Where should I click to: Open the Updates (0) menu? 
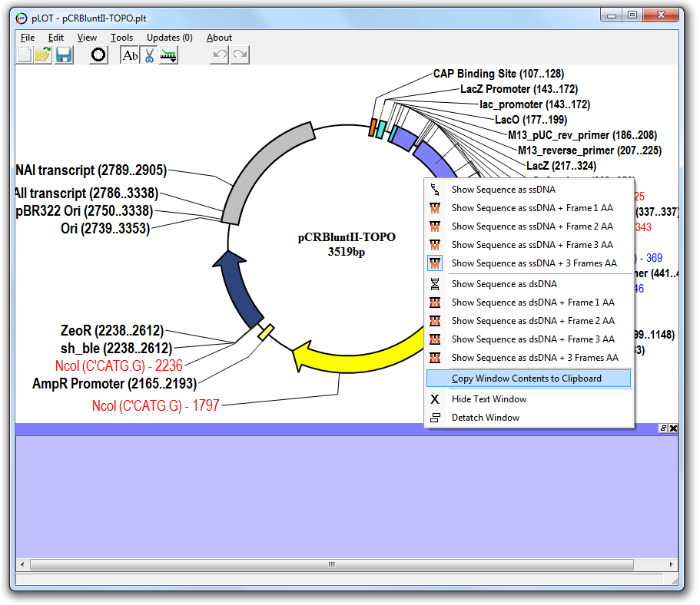[169, 37]
